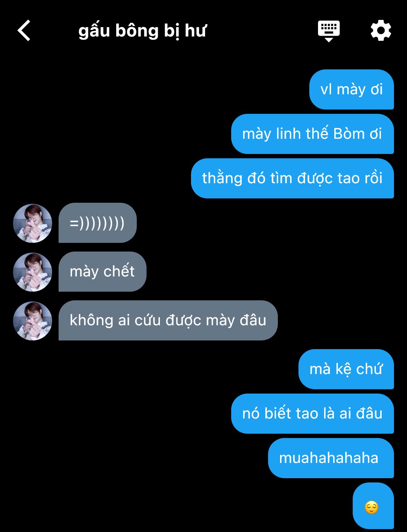The height and width of the screenshot is (532, 407).
Task: Open the settings gear icon
Action: [x=381, y=31]
